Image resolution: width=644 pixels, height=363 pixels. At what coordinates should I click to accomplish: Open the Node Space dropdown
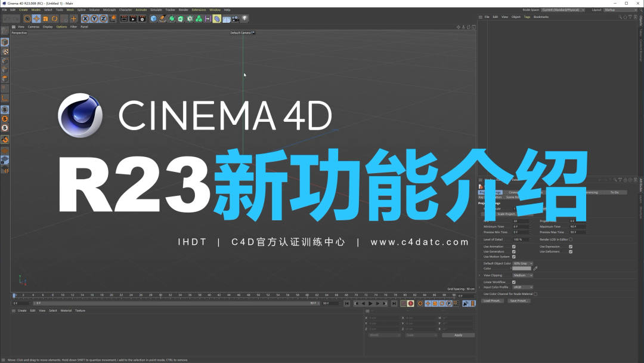(x=563, y=10)
